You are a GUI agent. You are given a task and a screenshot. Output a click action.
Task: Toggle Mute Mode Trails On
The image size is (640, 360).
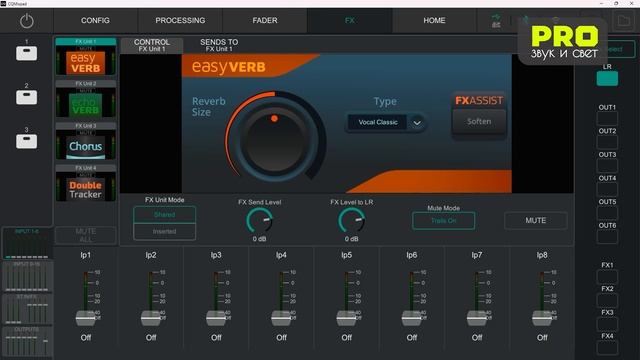click(x=443, y=221)
